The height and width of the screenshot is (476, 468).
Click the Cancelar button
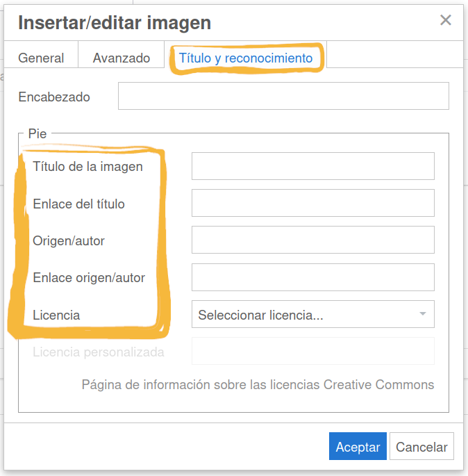tap(421, 447)
